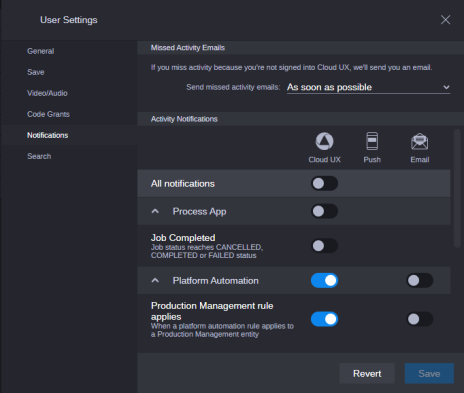Switch to Video/Audio settings

47,93
